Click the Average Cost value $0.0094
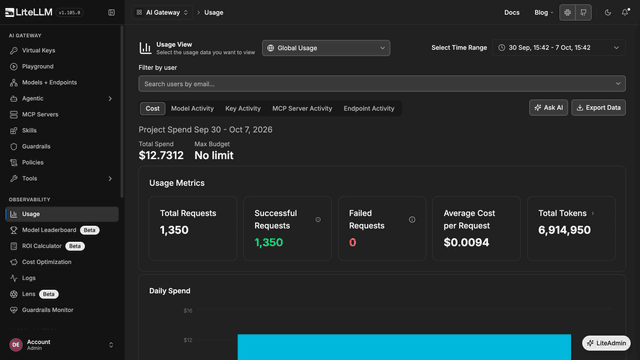Viewport: 640px width, 360px height. point(466,242)
